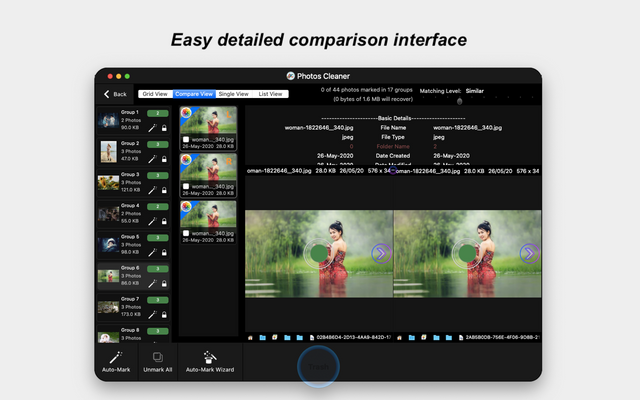Image resolution: width=640 pixels, height=400 pixels.
Task: Adjust the Matching Level slider knob
Action: [x=460, y=101]
